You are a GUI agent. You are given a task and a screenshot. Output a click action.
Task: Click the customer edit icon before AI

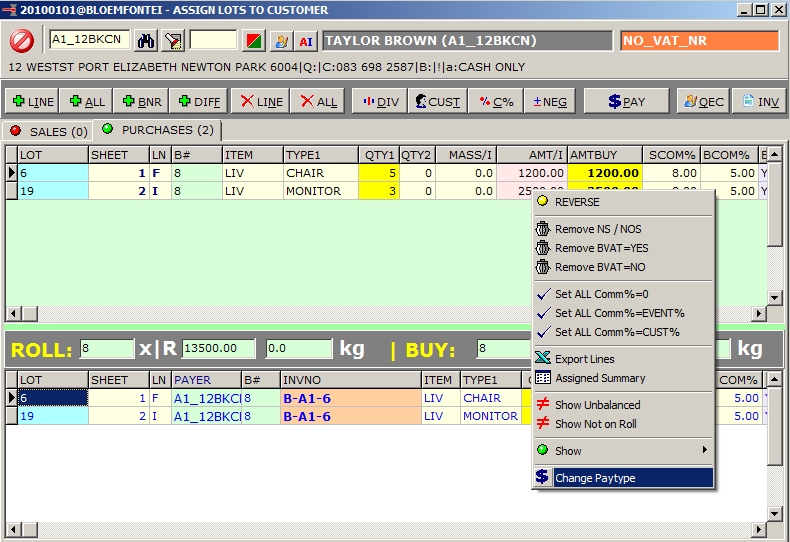[281, 41]
